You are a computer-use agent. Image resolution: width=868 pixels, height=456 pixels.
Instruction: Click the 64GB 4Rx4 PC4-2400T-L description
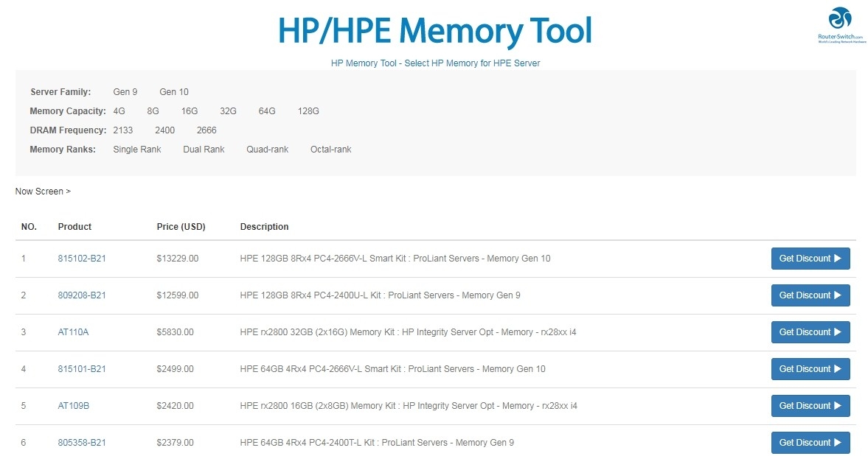(x=377, y=443)
